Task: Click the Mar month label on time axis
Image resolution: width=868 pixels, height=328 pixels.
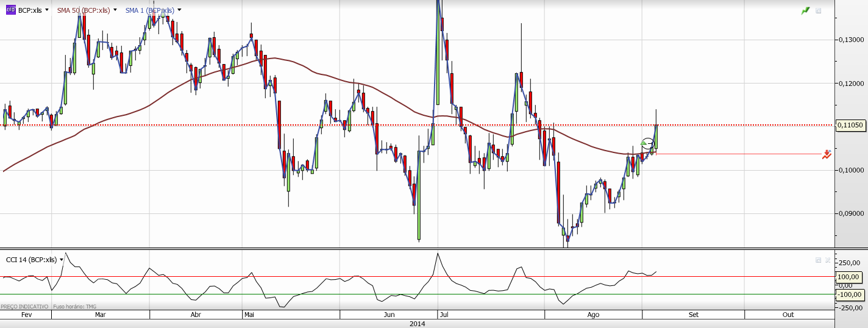Action: 101,315
